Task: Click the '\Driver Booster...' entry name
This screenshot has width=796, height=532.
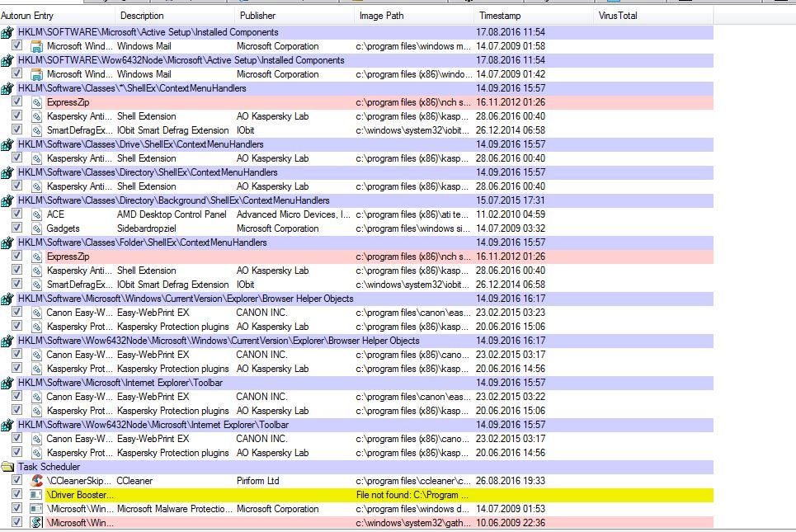Action: click(80, 495)
